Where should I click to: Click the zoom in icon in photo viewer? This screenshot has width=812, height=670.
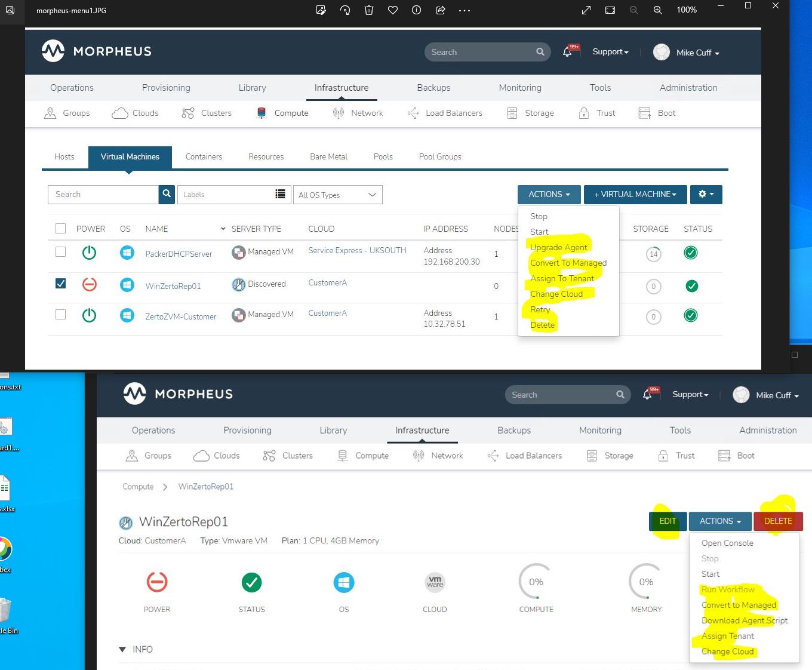click(x=658, y=10)
